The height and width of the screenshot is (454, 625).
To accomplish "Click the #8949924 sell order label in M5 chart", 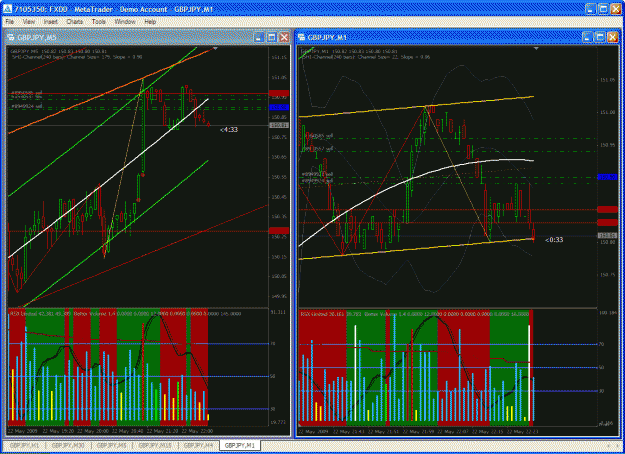I will 27,106.
